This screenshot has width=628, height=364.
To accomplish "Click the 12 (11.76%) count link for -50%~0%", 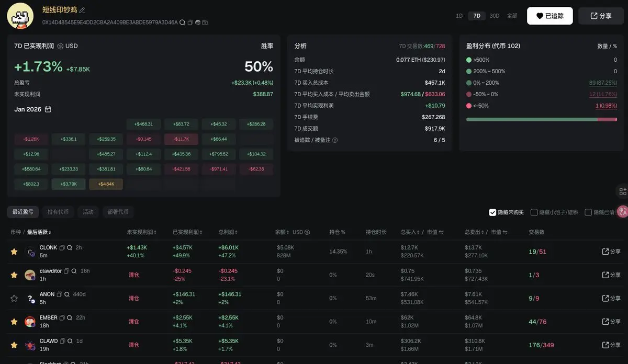I will [603, 94].
